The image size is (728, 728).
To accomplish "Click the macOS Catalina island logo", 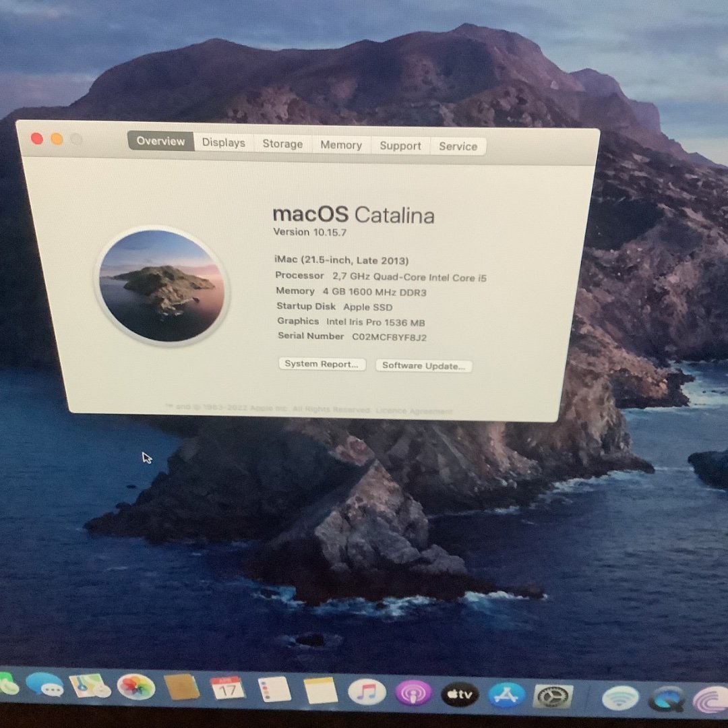I will click(x=162, y=286).
